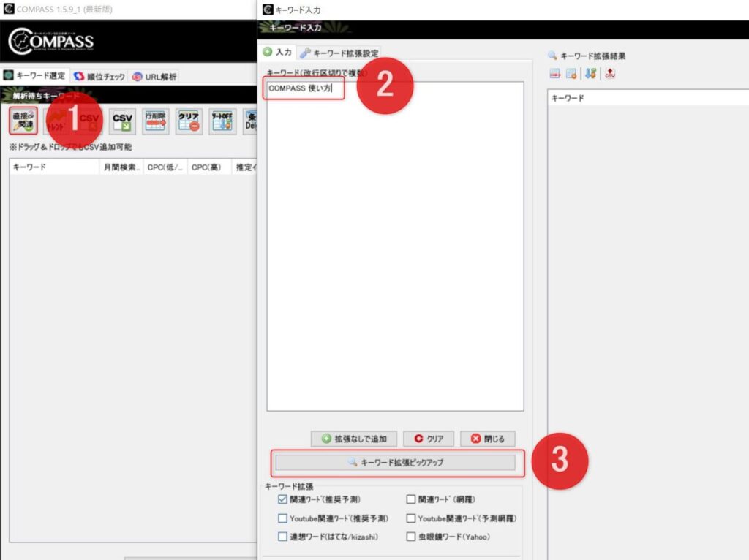Click the blue down-arrow sort icon in results toolbar

(591, 74)
